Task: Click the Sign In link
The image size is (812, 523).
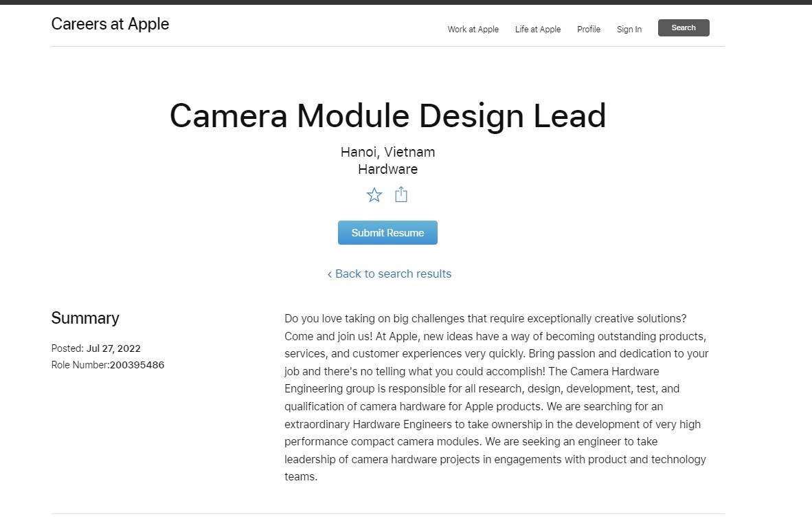Action: pyautogui.click(x=629, y=29)
